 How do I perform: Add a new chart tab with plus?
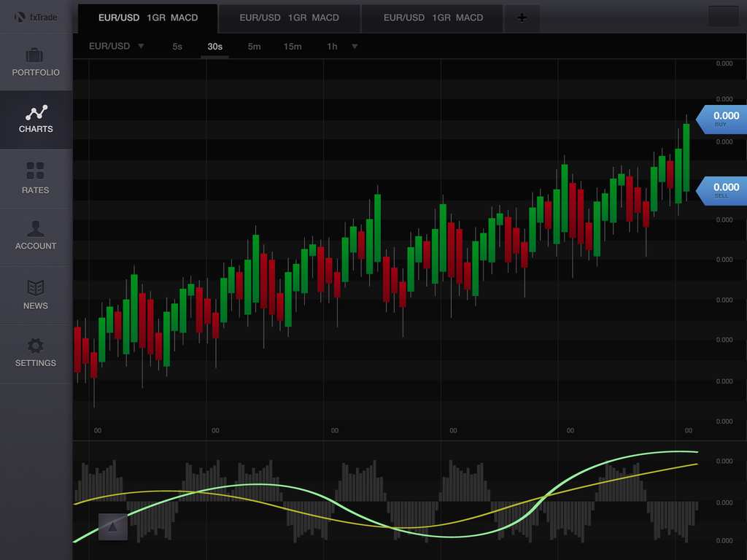point(522,18)
